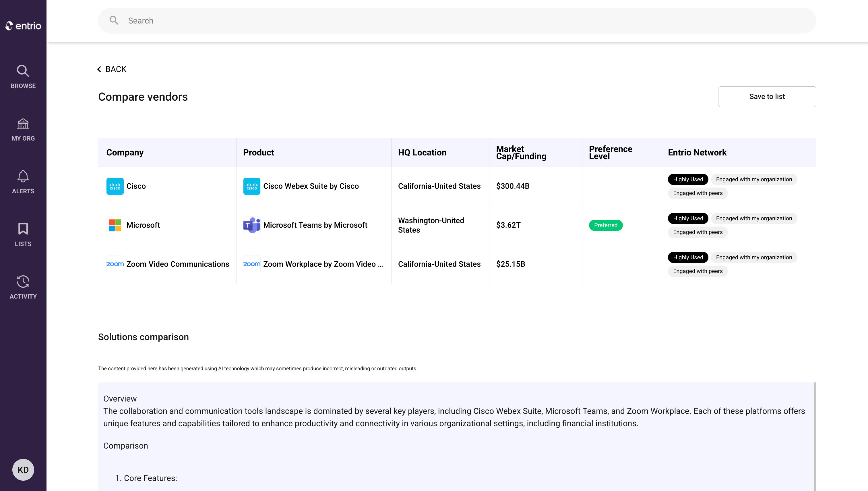Image resolution: width=868 pixels, height=491 pixels.
Task: Collapse the page using the Back chevron
Action: pos(99,69)
